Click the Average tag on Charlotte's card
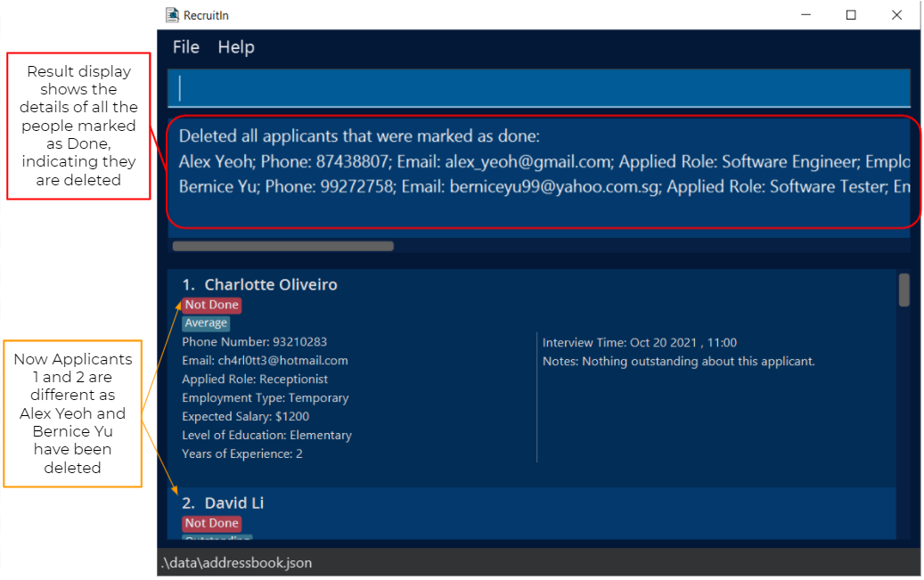924x580 pixels. tap(206, 323)
